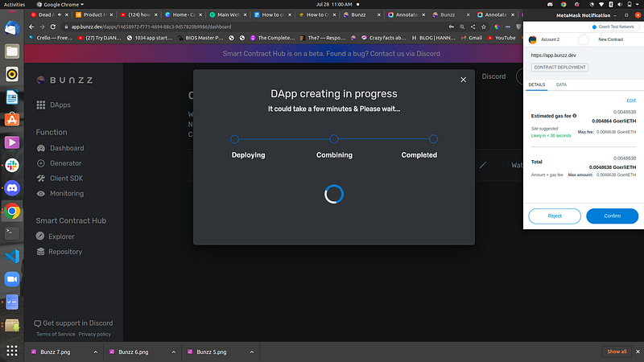This screenshot has height=362, width=644.
Task: Click the zoom magnifier in address bar
Action: (x=462, y=27)
